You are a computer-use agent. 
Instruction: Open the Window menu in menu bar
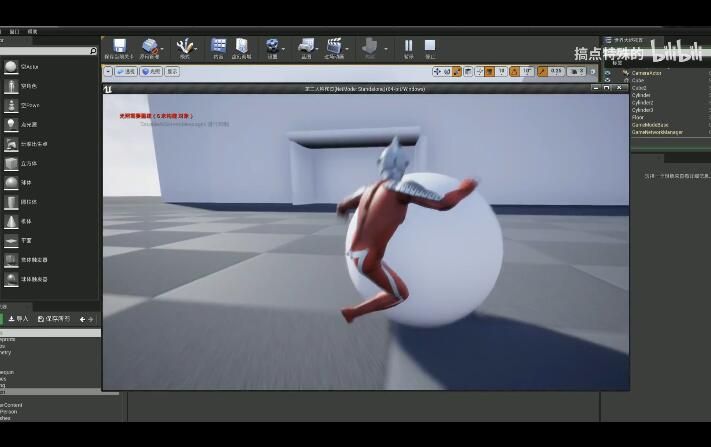(15, 31)
